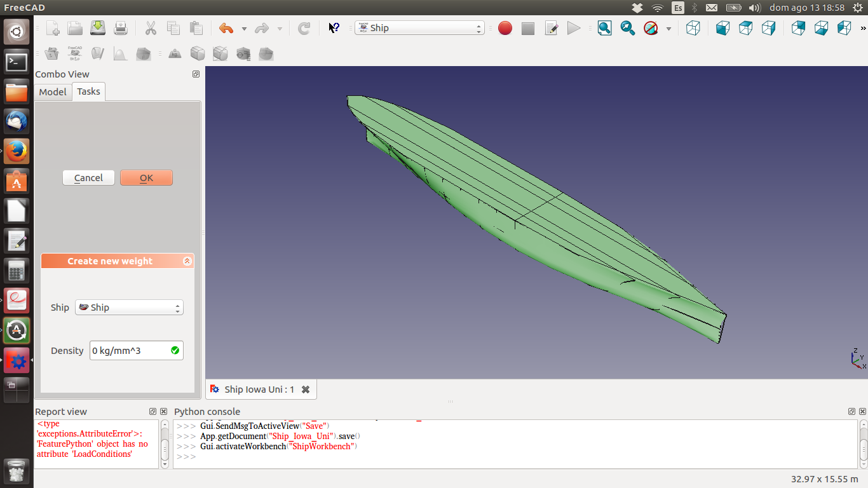Click the What's This help cursor icon
868x488 pixels.
[x=334, y=28]
